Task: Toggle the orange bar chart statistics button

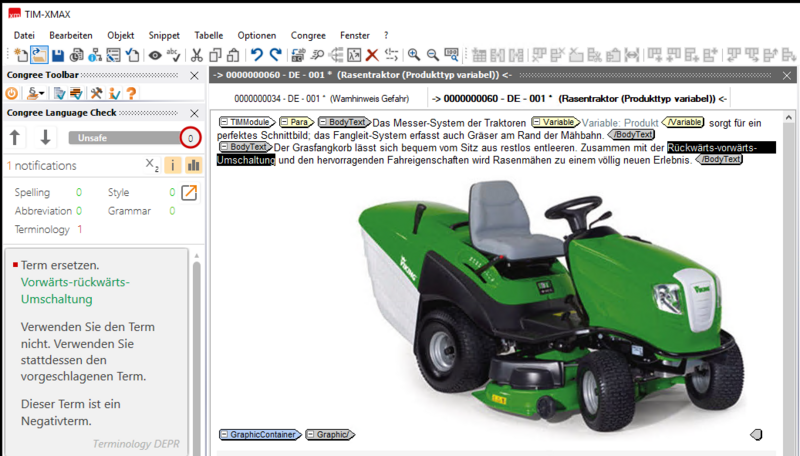Action: (x=193, y=165)
